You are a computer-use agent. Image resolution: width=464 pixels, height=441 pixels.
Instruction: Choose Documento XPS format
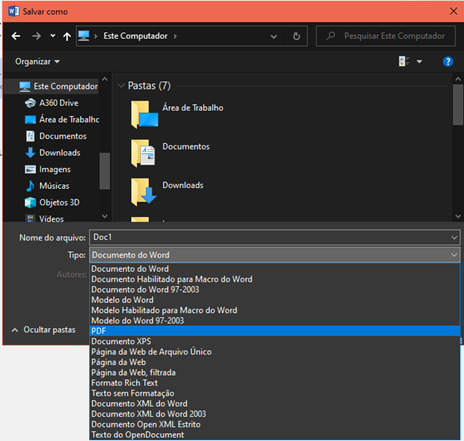[275, 341]
